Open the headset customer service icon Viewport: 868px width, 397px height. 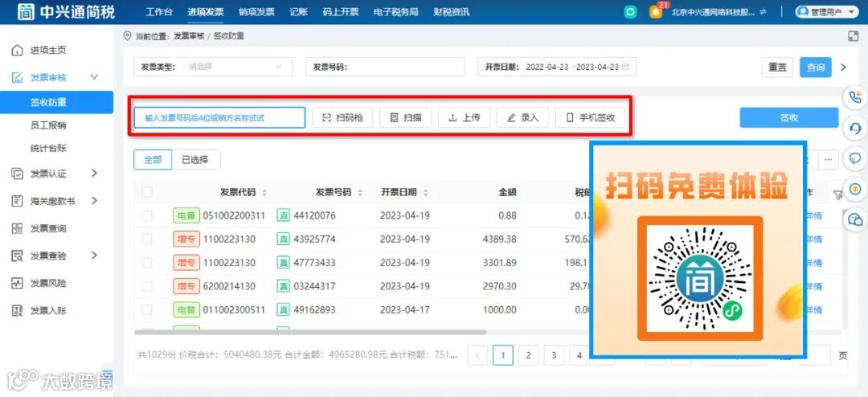click(855, 129)
